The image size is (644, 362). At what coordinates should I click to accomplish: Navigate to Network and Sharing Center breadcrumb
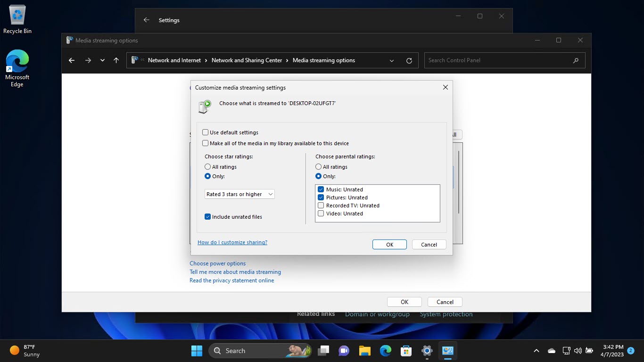(x=247, y=60)
